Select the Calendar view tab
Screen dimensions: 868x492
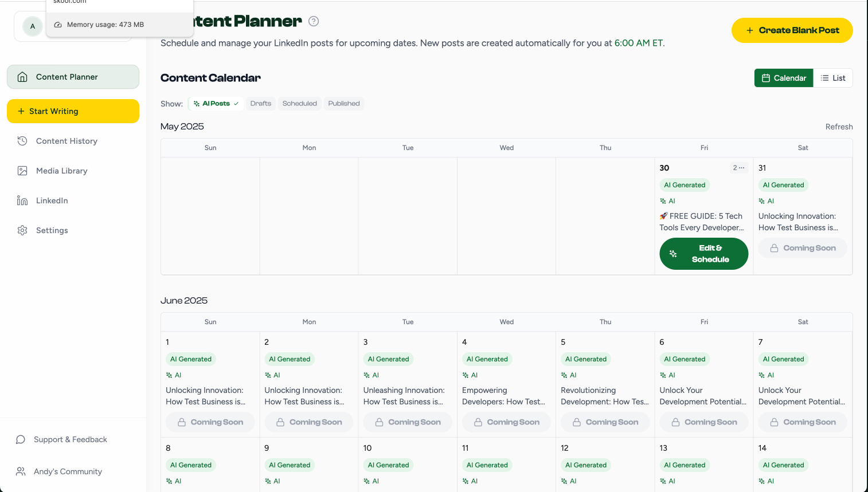(x=783, y=77)
